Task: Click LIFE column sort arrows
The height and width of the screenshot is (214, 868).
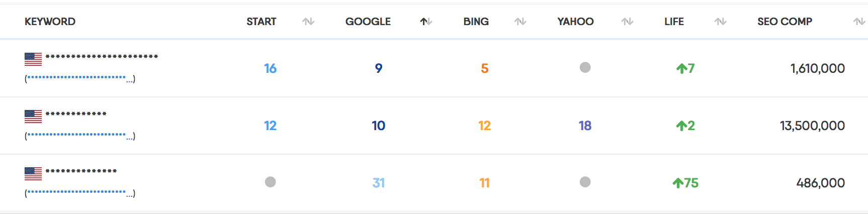Action: pyautogui.click(x=721, y=22)
